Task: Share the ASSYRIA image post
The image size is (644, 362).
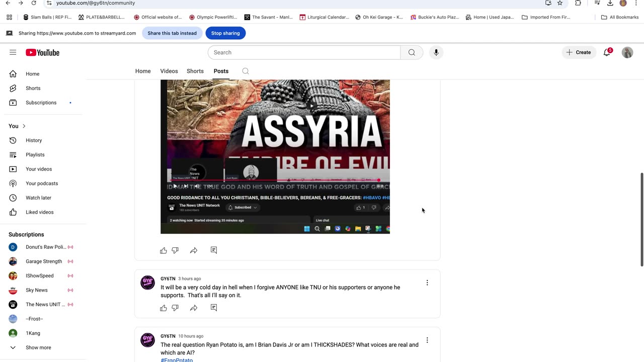Action: pos(194,250)
